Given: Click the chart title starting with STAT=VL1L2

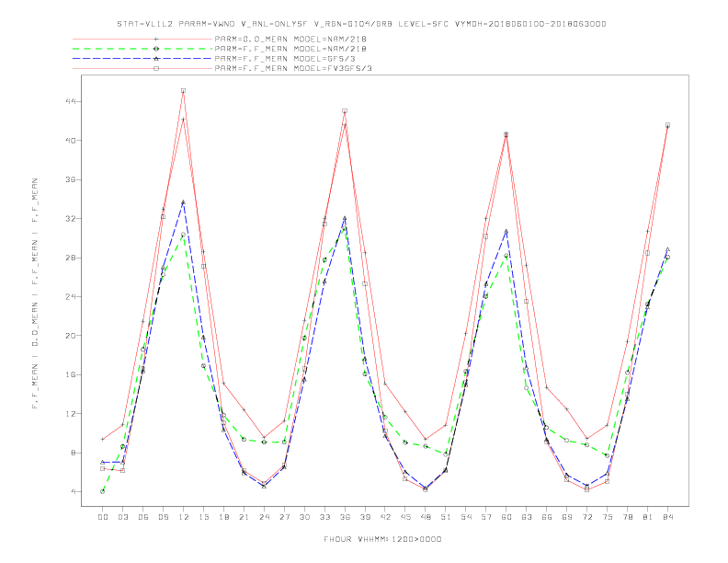Looking at the screenshot, I should 361,24.
